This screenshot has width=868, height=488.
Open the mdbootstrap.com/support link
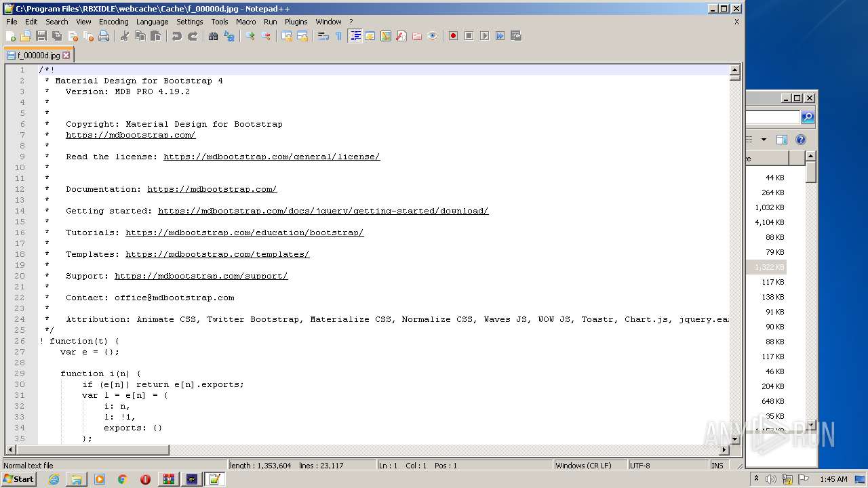click(x=201, y=276)
